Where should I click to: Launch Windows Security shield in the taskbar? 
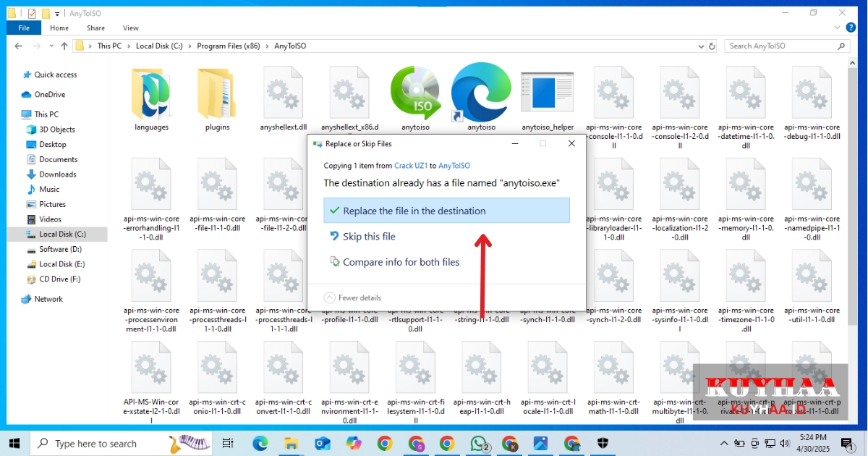(x=604, y=443)
